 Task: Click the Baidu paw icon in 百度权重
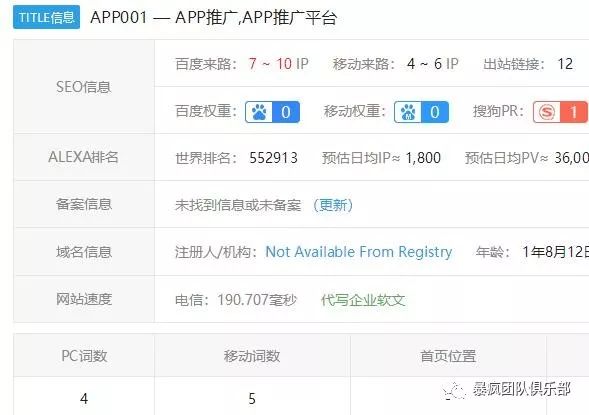click(259, 112)
